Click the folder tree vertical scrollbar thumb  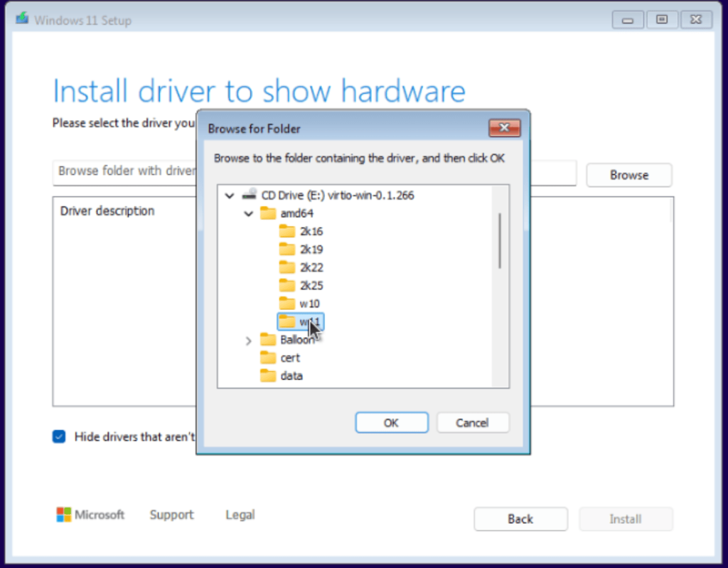coord(500,241)
